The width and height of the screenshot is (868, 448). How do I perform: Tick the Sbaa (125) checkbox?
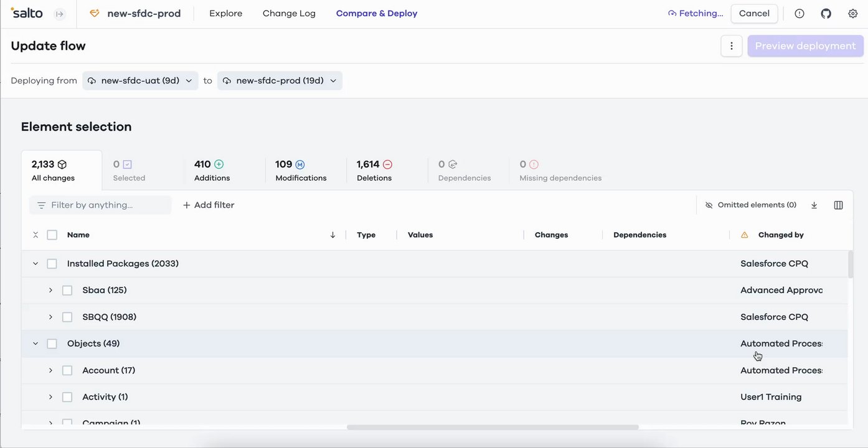(67, 291)
